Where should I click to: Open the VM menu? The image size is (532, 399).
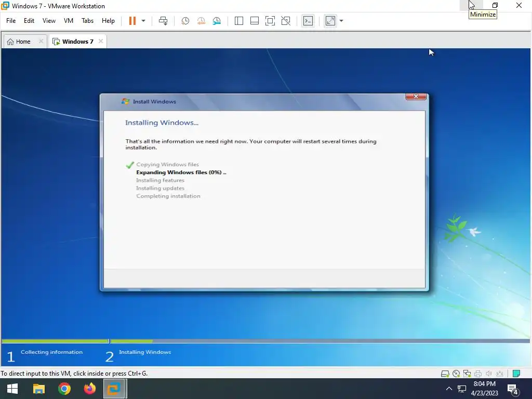pos(69,21)
